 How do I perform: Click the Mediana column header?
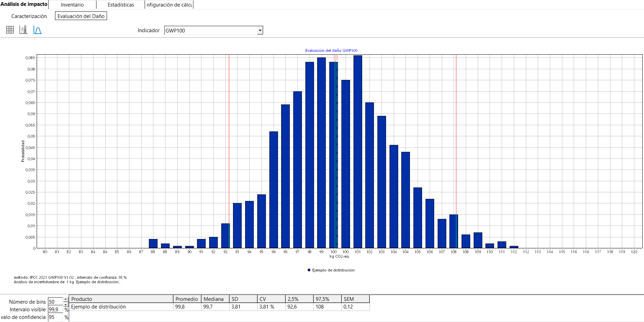point(215,299)
